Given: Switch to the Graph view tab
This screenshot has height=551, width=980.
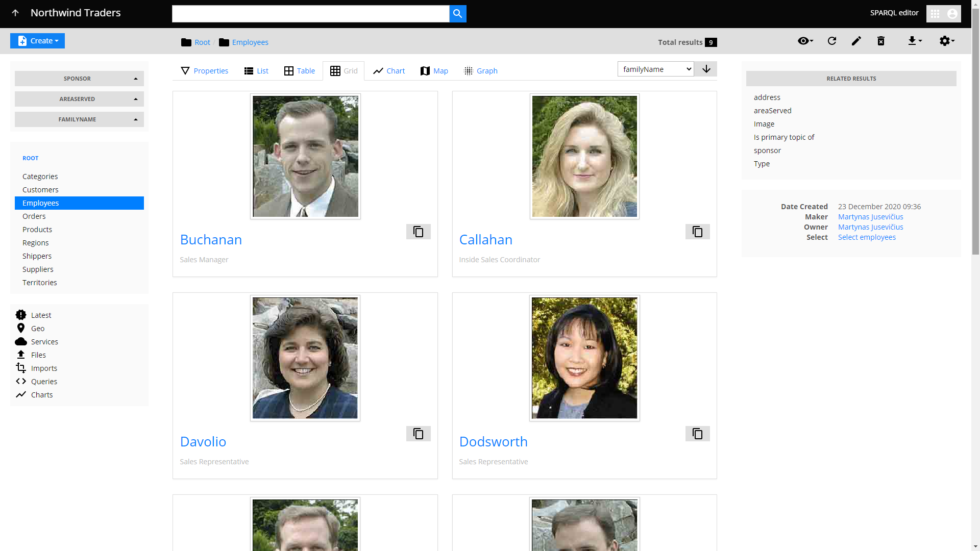Looking at the screenshot, I should click(480, 71).
